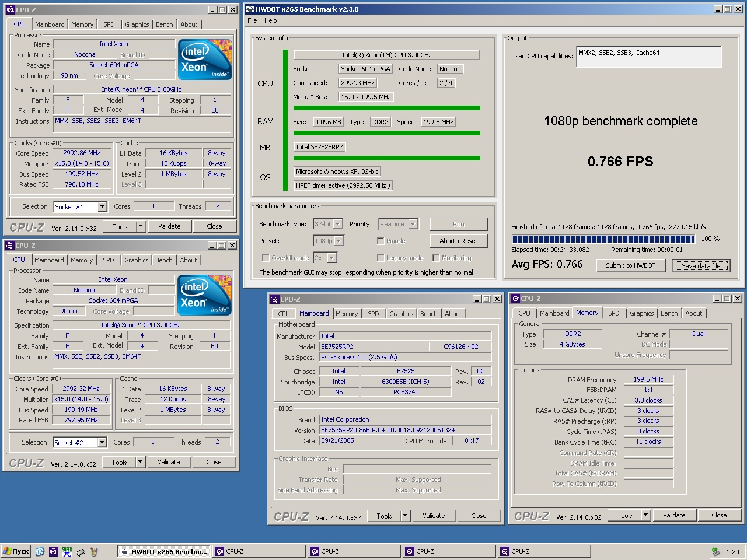747x560 pixels.
Task: Click CAS# Latency 3.0 clocks value
Action: [648, 400]
